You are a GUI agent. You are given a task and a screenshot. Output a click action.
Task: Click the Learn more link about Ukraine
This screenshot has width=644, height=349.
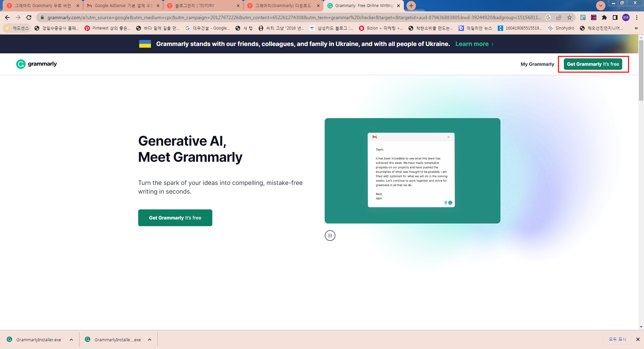472,44
